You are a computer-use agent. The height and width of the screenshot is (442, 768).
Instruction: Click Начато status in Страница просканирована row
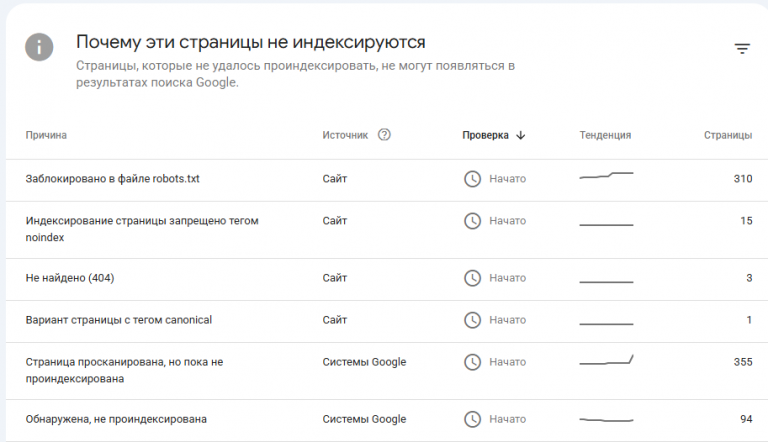point(507,362)
